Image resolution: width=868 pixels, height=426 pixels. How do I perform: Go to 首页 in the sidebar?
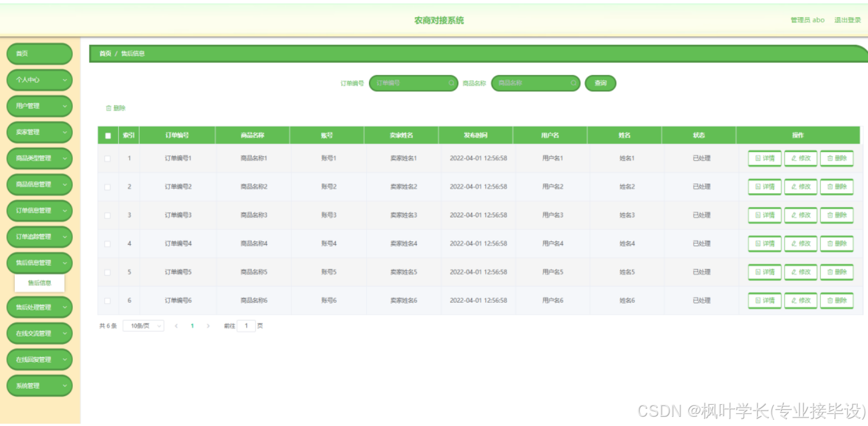(x=40, y=54)
